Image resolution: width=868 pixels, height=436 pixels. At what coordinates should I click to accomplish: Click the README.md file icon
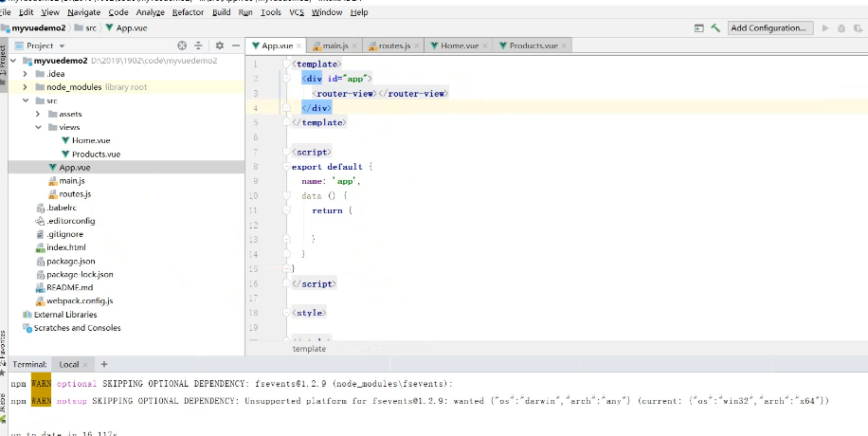(x=40, y=288)
